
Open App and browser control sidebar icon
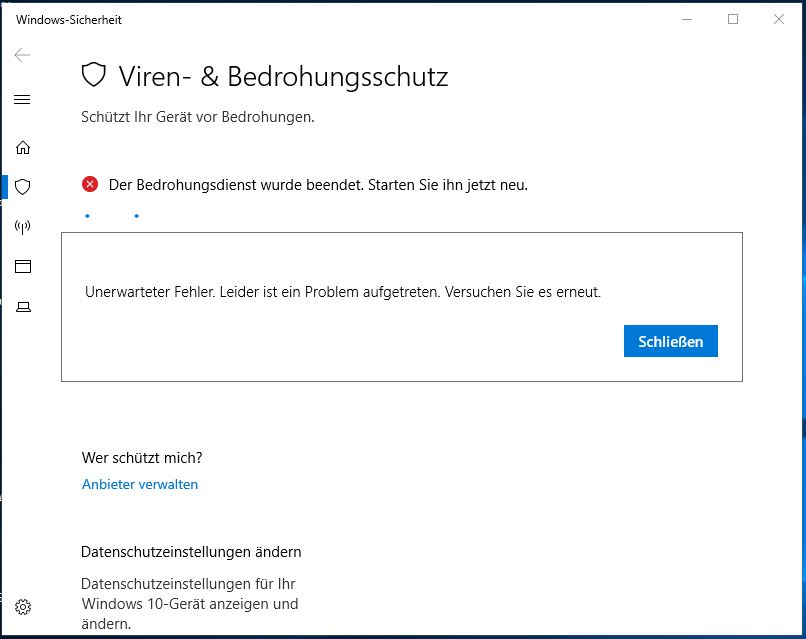(x=23, y=266)
